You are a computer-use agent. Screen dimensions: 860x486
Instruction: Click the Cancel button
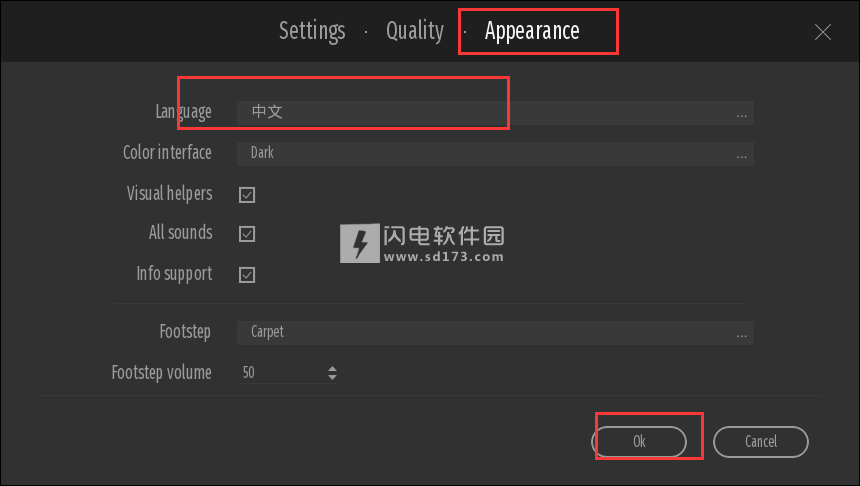tap(761, 442)
